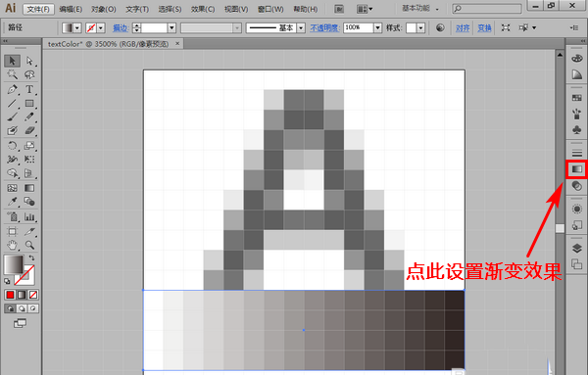Enable Draw Normal mode
588x375 pixels.
(10, 308)
